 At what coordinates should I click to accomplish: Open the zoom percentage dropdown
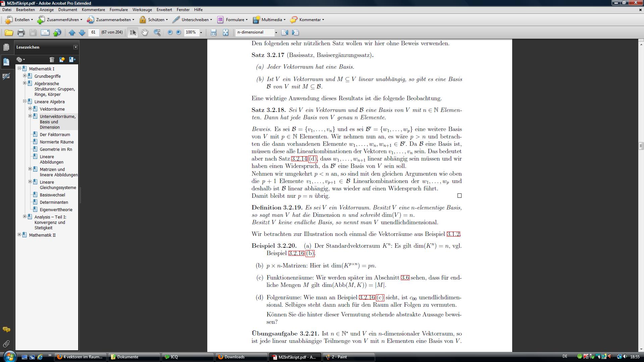201,33
